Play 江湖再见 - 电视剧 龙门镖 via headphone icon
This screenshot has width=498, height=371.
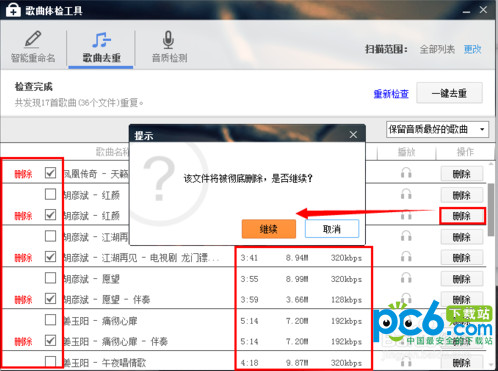point(406,257)
